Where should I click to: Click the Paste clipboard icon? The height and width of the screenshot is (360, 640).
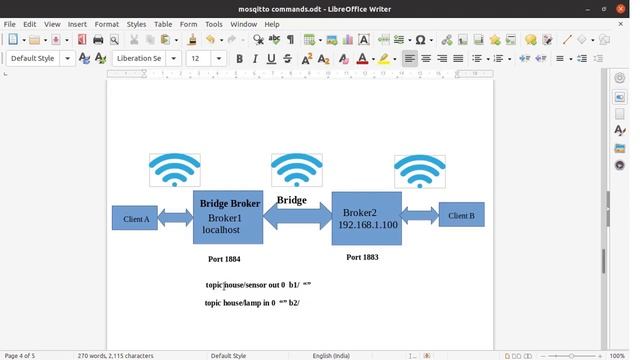pyautogui.click(x=166, y=40)
